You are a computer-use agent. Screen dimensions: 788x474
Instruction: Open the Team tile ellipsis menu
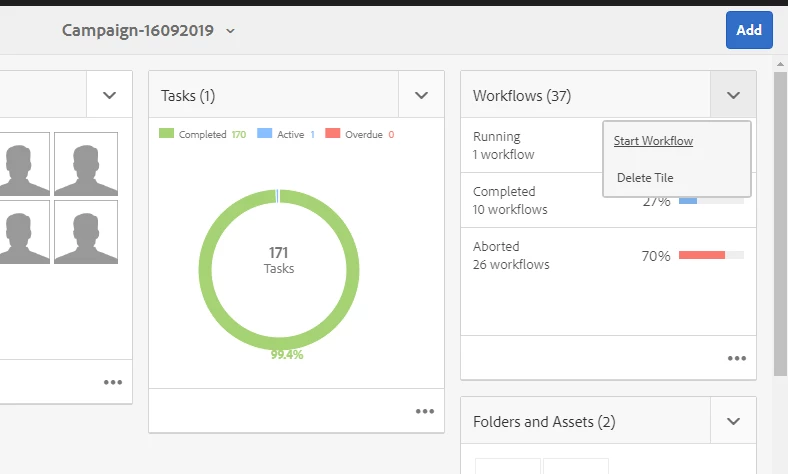click(113, 383)
